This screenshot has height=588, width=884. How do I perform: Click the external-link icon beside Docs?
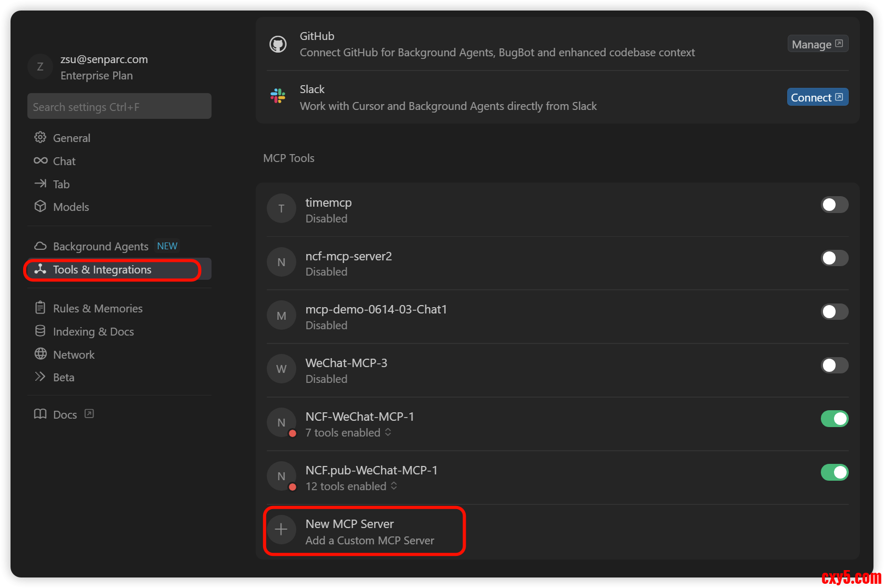(x=89, y=414)
